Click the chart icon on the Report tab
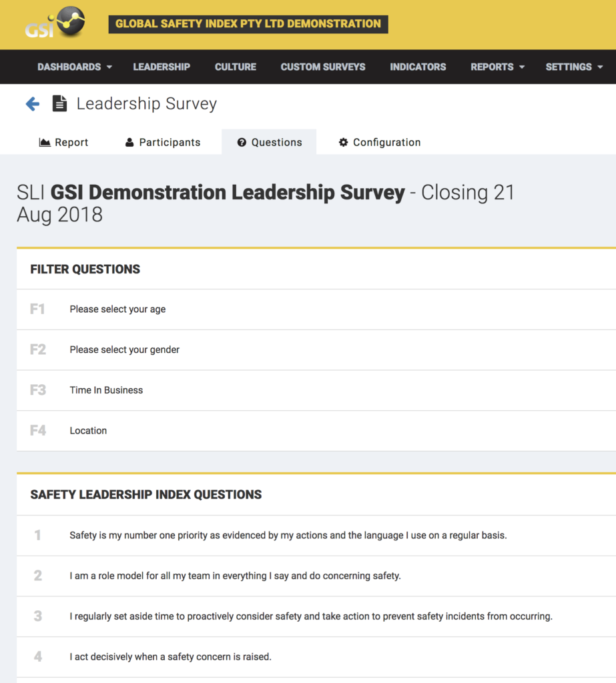The image size is (616, 683). (x=45, y=143)
